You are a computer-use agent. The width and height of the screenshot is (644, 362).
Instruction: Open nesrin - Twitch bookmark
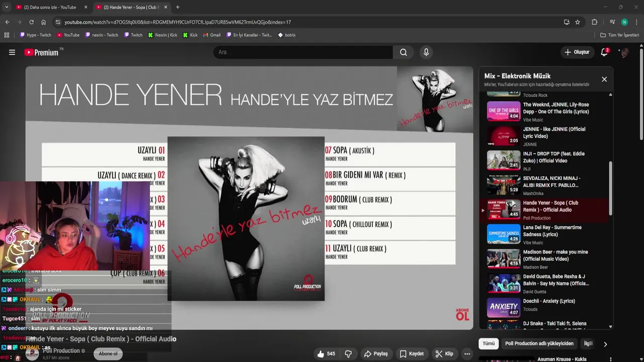pos(102,35)
